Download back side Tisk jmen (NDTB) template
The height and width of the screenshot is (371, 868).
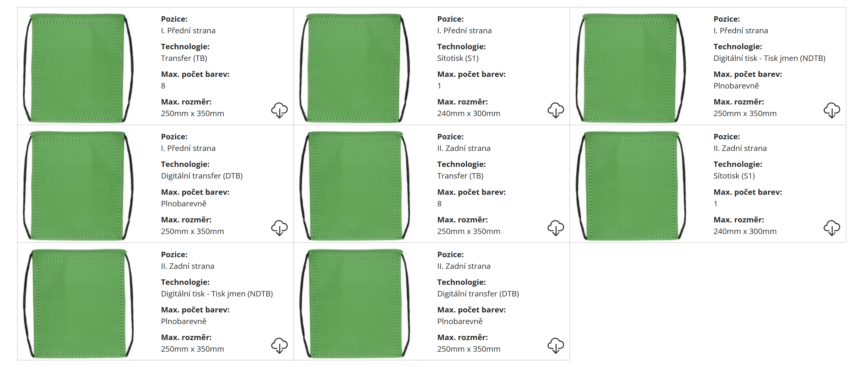click(279, 345)
